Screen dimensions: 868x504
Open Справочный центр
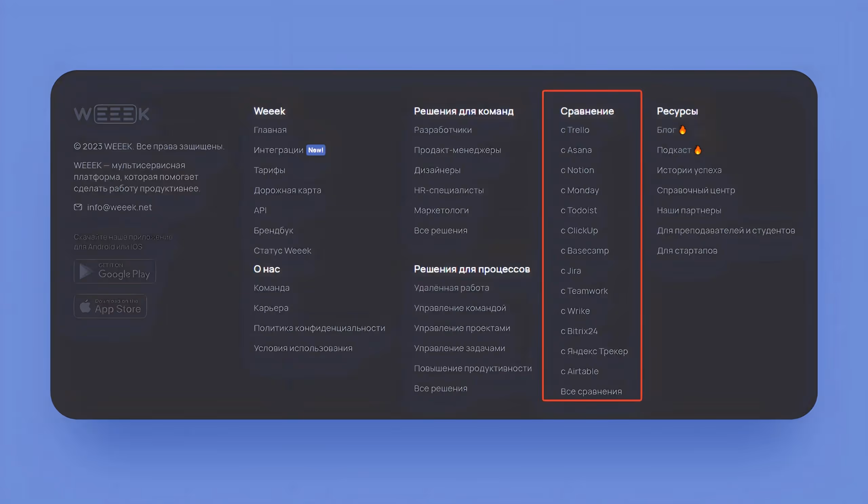coord(696,190)
